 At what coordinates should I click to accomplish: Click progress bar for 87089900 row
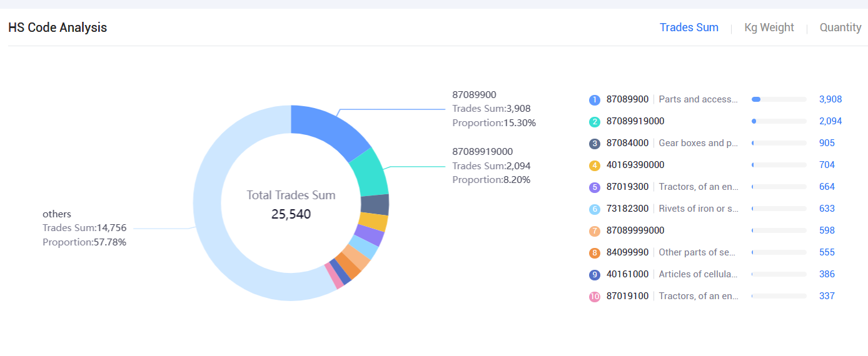pos(779,99)
